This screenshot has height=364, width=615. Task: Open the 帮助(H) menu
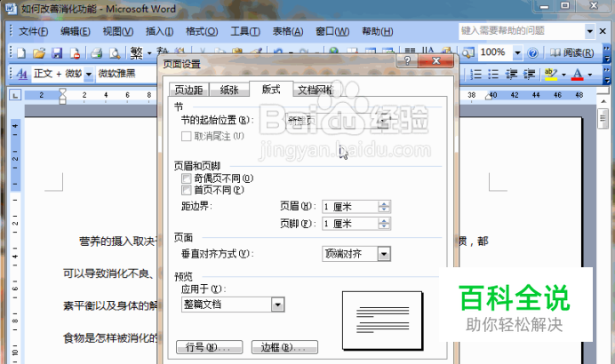(x=378, y=31)
